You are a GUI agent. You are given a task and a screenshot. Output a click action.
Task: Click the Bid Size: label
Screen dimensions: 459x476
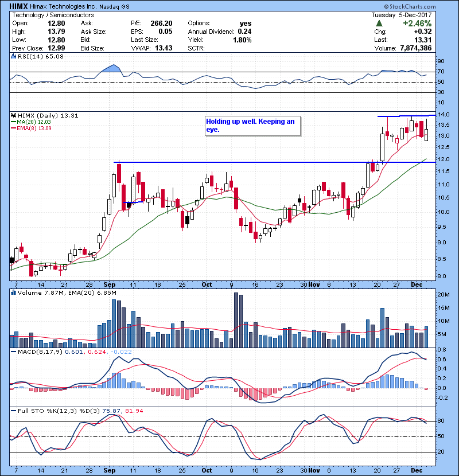[92, 48]
